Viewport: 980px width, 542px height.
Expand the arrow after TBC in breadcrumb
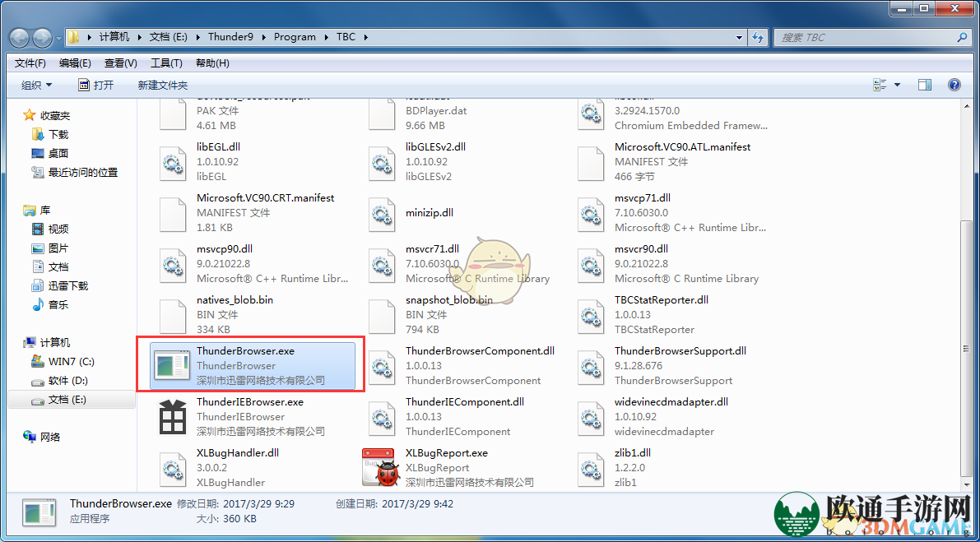365,37
